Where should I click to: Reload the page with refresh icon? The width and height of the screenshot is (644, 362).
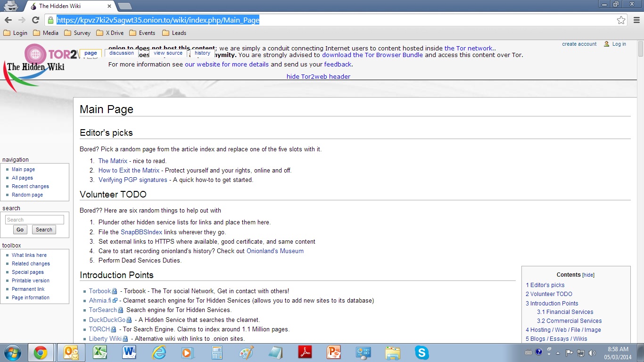tap(35, 20)
